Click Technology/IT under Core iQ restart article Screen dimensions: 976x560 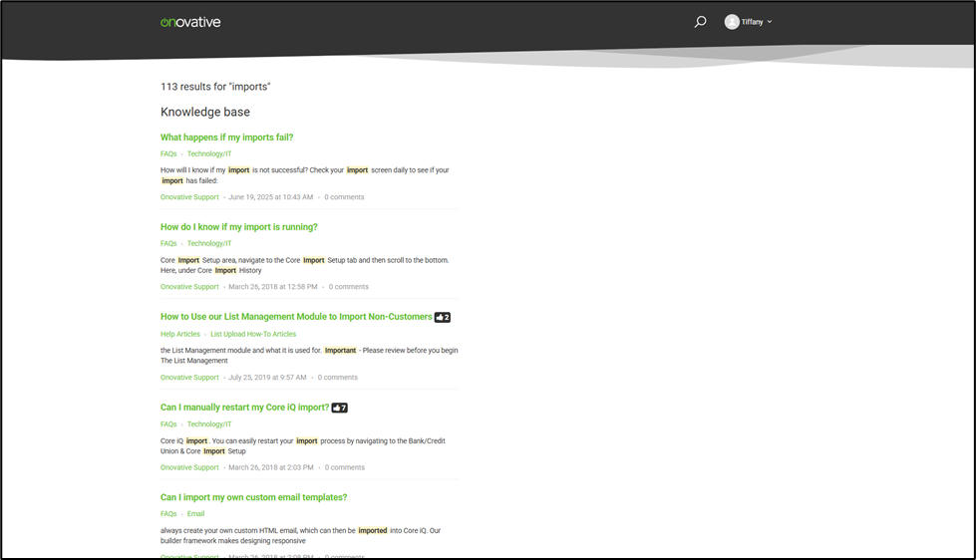coord(209,424)
